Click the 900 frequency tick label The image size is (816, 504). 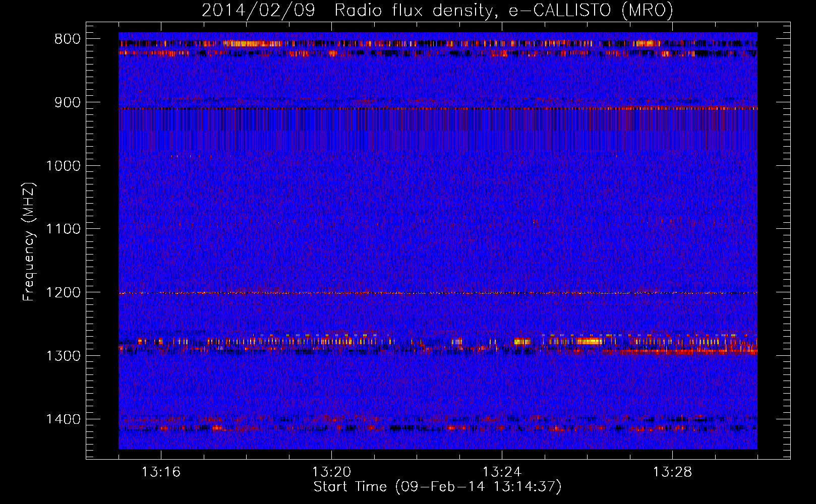click(68, 102)
